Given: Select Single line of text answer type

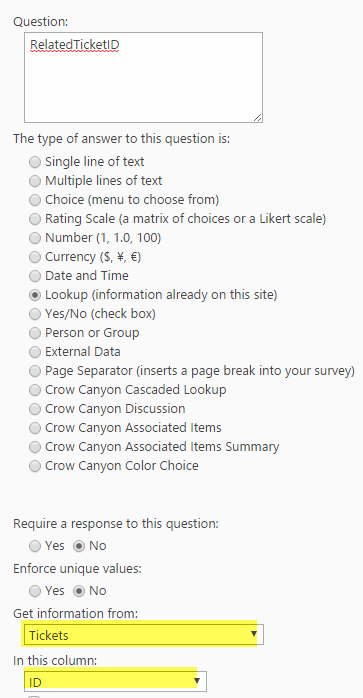Looking at the screenshot, I should coord(35,162).
